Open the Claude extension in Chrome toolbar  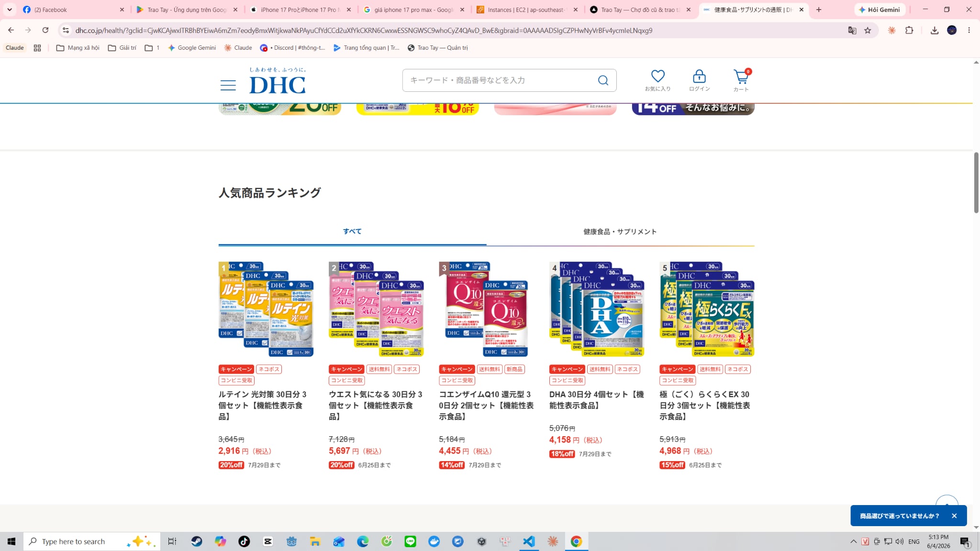(891, 30)
